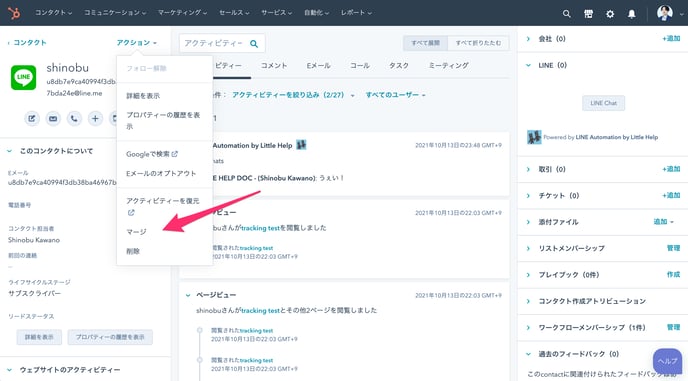The height and width of the screenshot is (381, 688).
Task: Open the marketplace icon in top bar
Action: [588, 14]
